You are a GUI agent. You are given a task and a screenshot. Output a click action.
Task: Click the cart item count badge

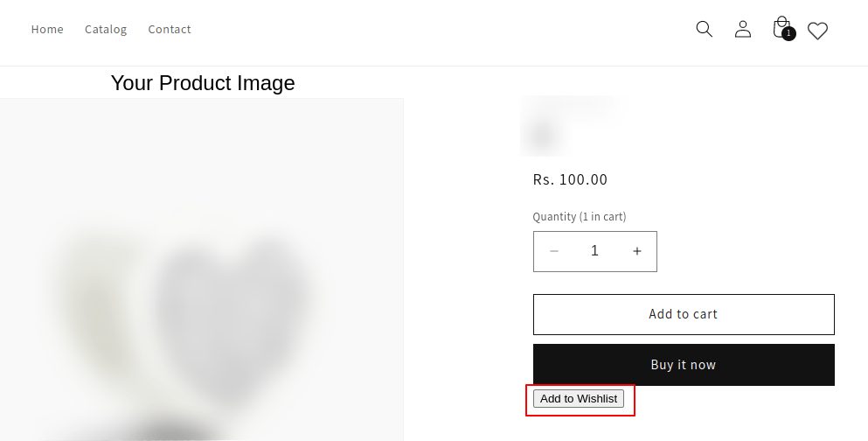point(788,34)
